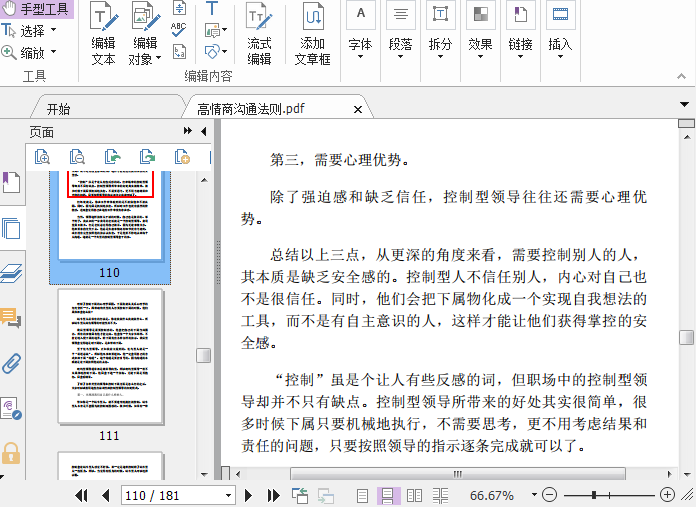Open the layers panel in sidebar

pyautogui.click(x=11, y=273)
